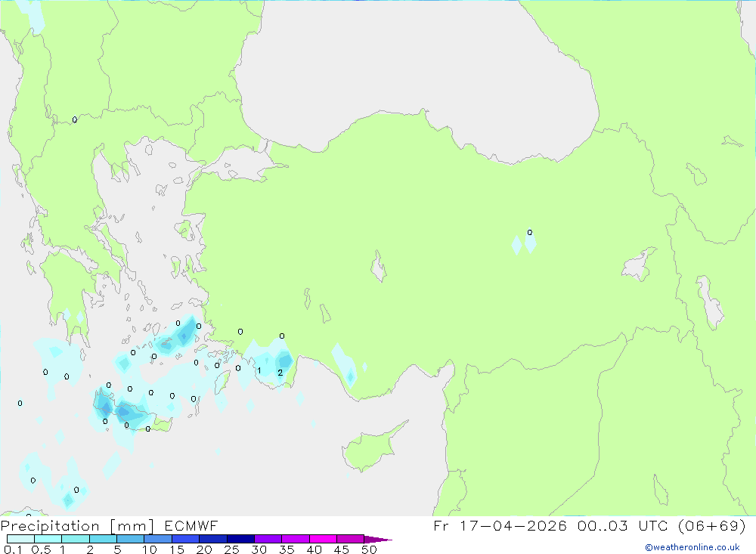The image size is (756, 554).
Task: Click the 0.5–1 mm legend color swatch
Action: (x=48, y=539)
